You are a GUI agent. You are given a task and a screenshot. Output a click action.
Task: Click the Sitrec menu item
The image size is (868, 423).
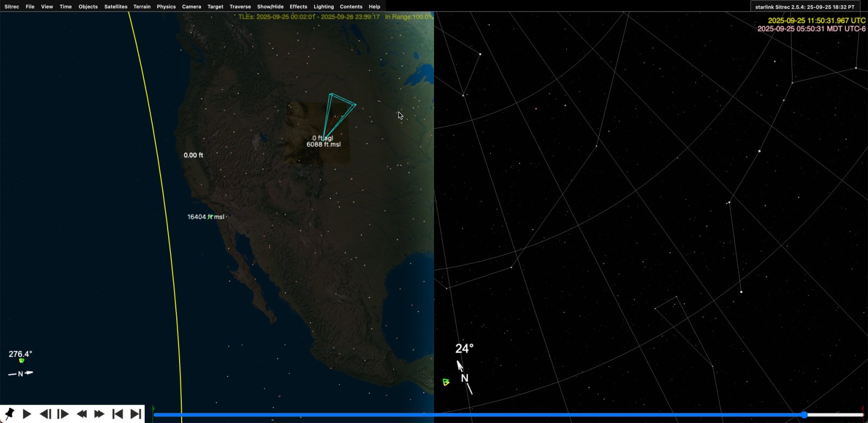[x=11, y=7]
